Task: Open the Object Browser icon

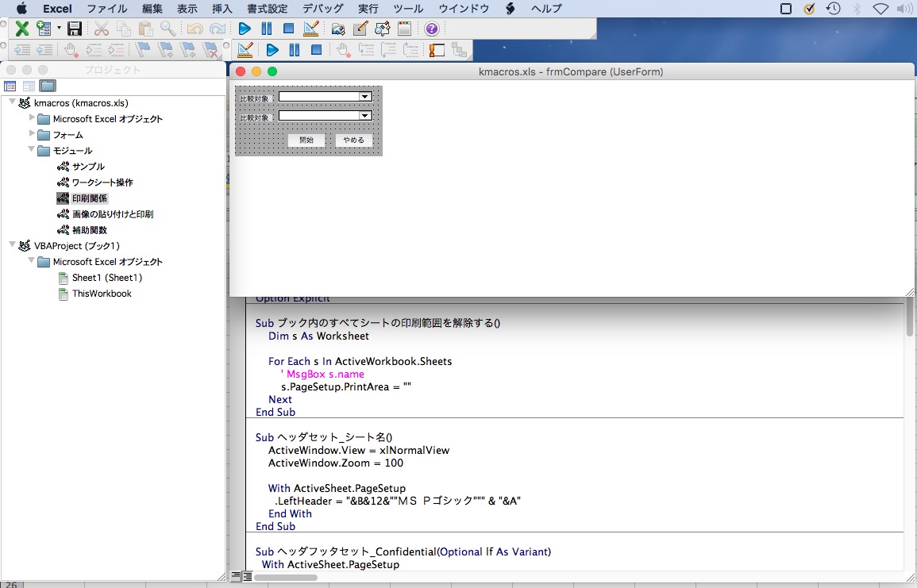Action: (x=383, y=29)
